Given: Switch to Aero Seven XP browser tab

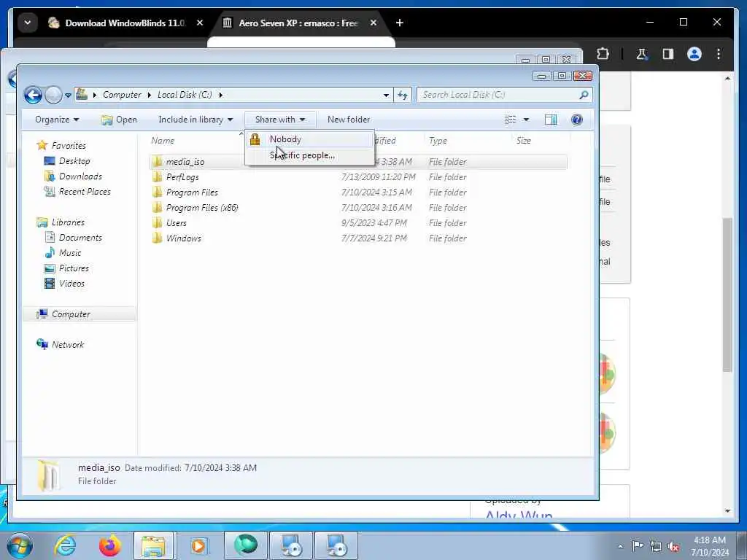Looking at the screenshot, I should (x=298, y=23).
